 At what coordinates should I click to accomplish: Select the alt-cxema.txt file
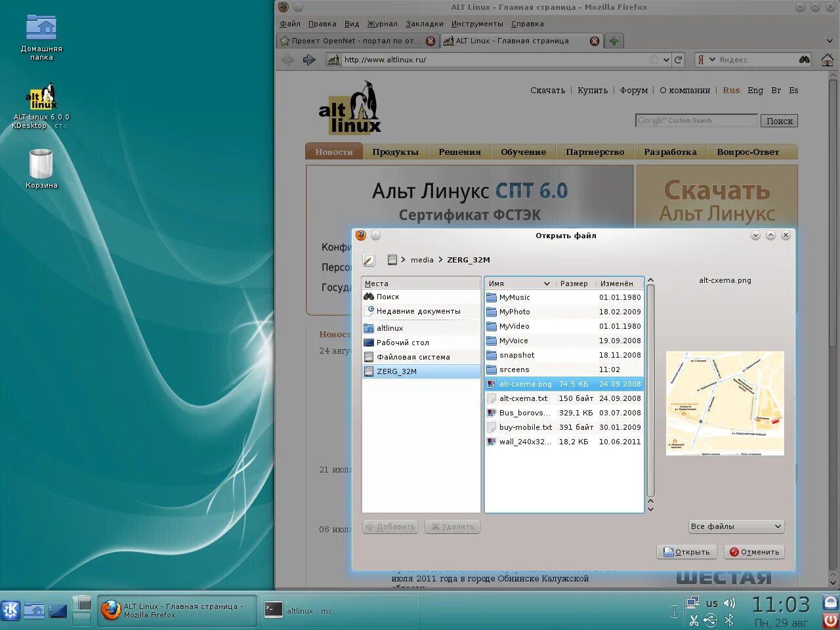click(x=564, y=398)
